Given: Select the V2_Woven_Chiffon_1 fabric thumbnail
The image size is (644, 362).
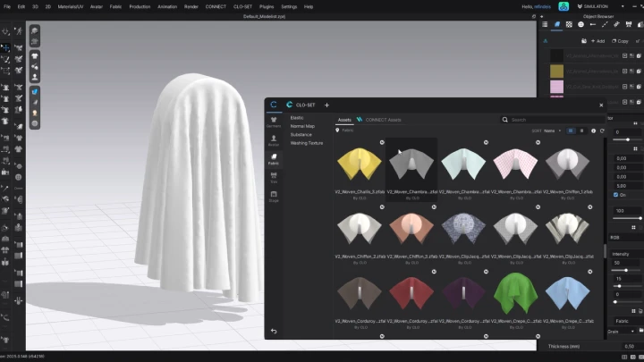Looking at the screenshot, I should (x=567, y=164).
